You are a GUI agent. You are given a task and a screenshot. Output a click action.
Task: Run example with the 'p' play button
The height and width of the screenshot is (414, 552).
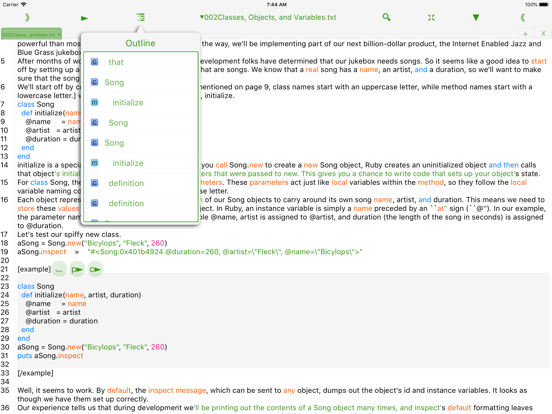(77, 270)
